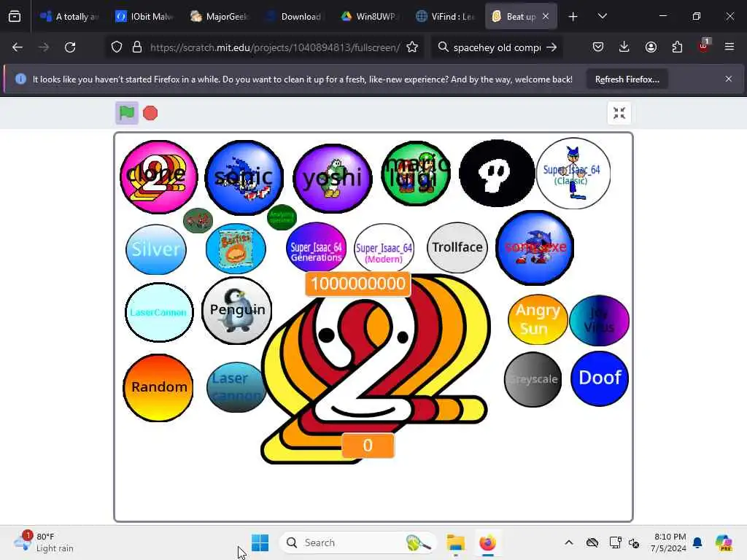Open the MajorGeeks browser tab
747x560 pixels.
tap(219, 17)
